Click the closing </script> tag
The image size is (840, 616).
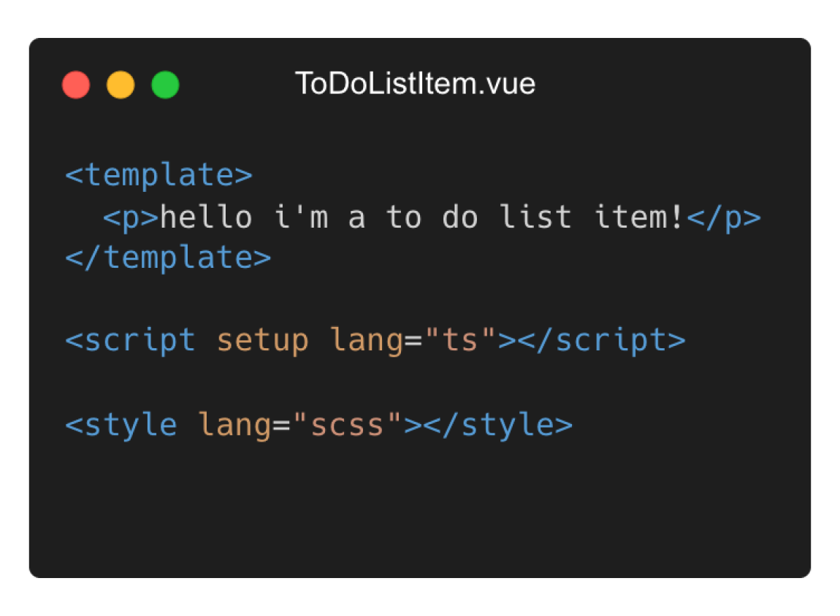pyautogui.click(x=602, y=340)
